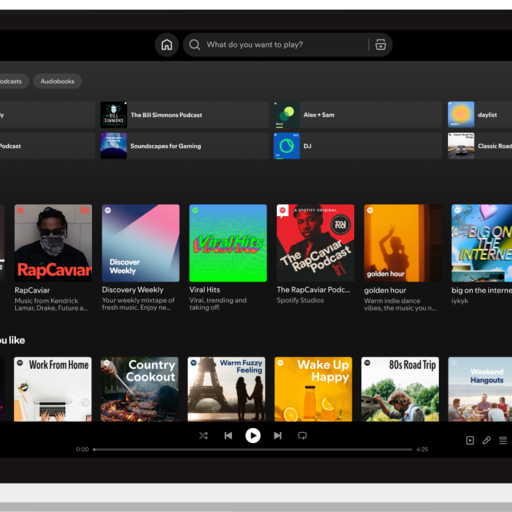
Task: Open the Viral Hits playlist cover
Action: tap(228, 243)
